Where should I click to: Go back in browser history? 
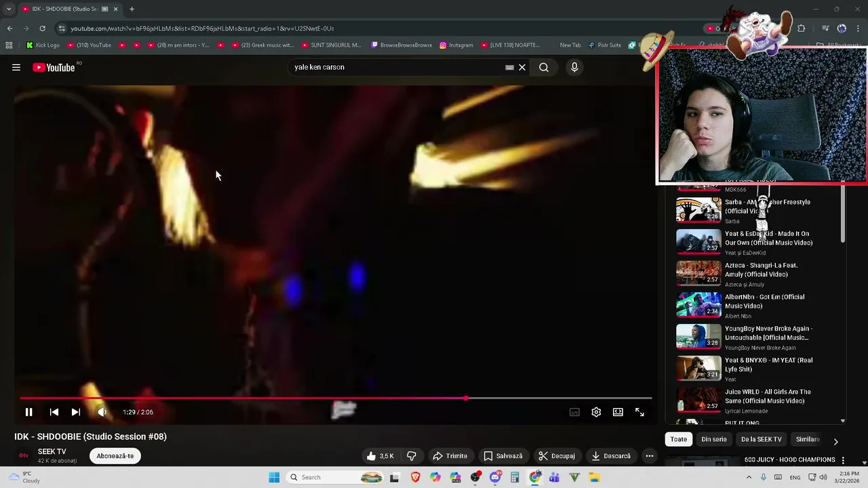point(9,28)
